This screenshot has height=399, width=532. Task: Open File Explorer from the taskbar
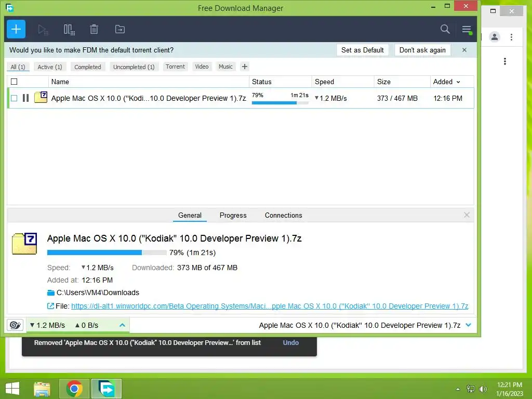click(x=42, y=389)
